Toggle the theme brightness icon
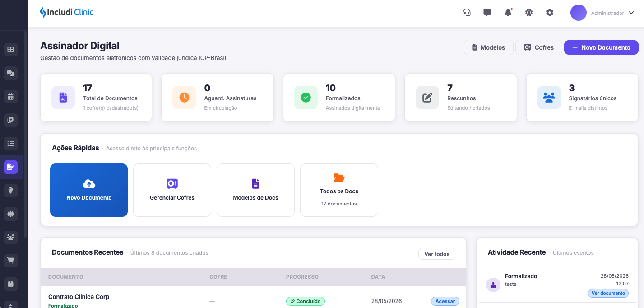Screen dimensions: 644x308 (529, 13)
